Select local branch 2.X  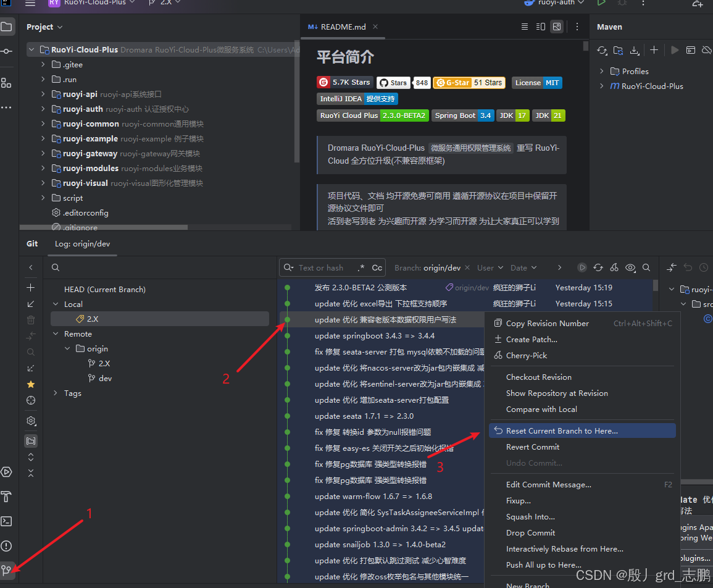click(160, 319)
